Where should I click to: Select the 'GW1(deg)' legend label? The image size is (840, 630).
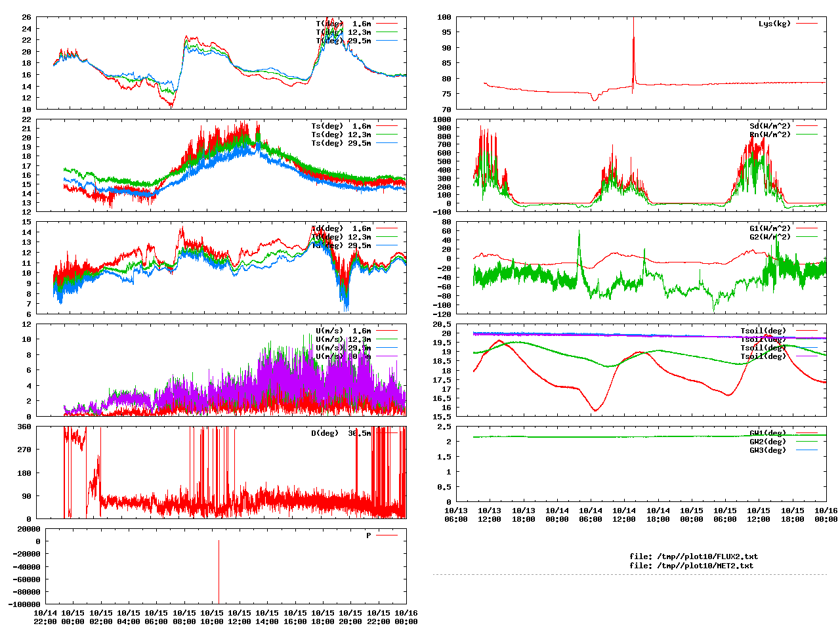[768, 433]
